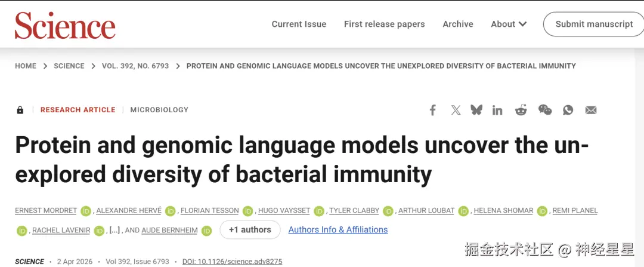644x267 pixels.
Task: Share article on WhatsApp
Action: pyautogui.click(x=568, y=110)
